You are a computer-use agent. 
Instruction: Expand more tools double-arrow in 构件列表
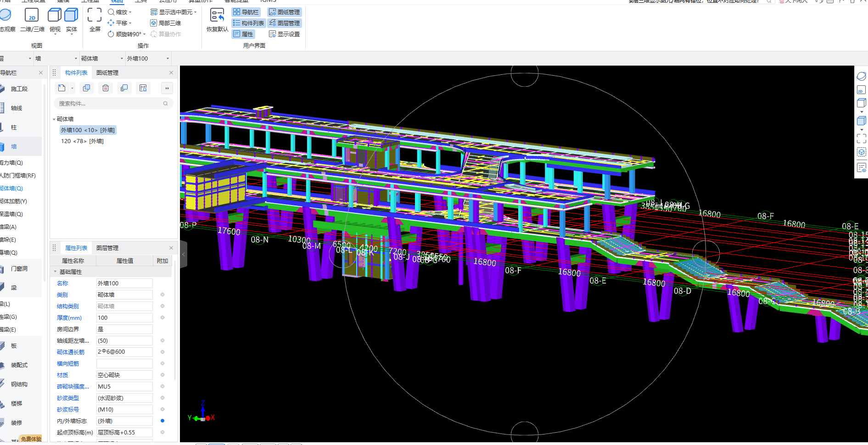(x=167, y=88)
